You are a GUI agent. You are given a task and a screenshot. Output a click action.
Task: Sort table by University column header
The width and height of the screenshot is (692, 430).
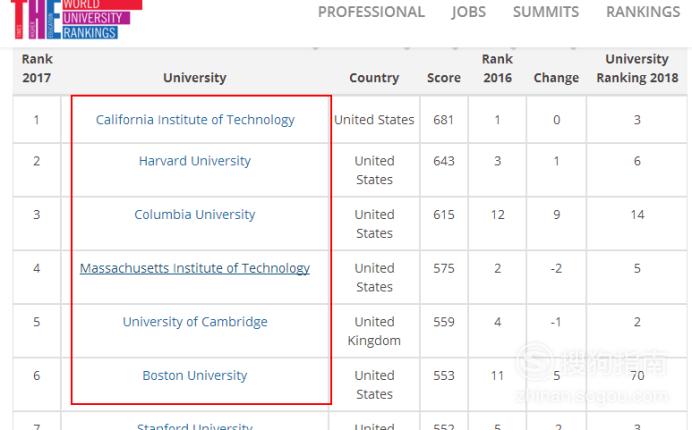[x=195, y=78]
